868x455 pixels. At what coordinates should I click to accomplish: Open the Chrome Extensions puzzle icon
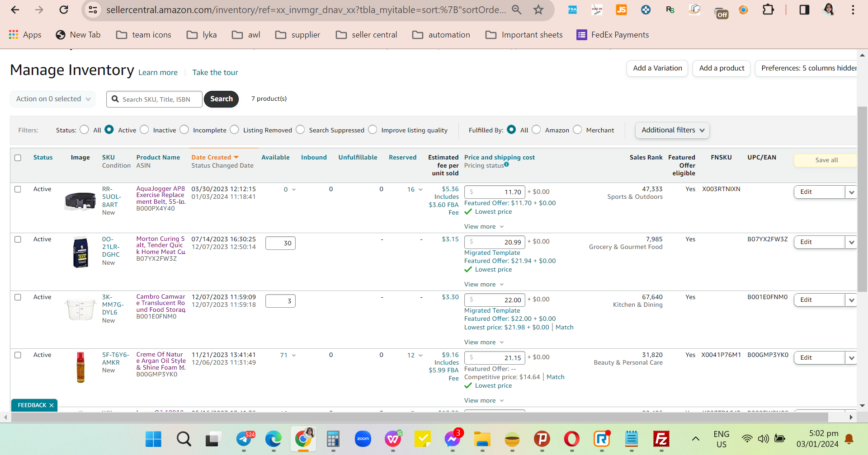(x=768, y=9)
